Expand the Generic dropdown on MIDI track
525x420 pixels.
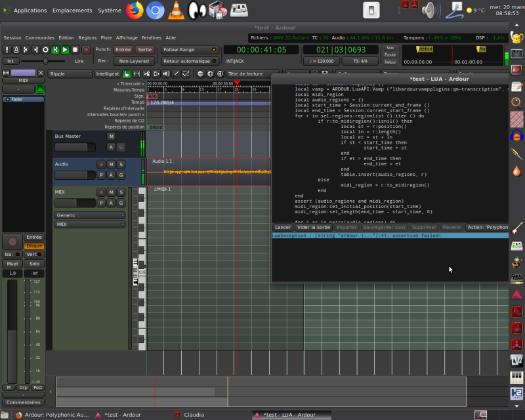[90, 215]
